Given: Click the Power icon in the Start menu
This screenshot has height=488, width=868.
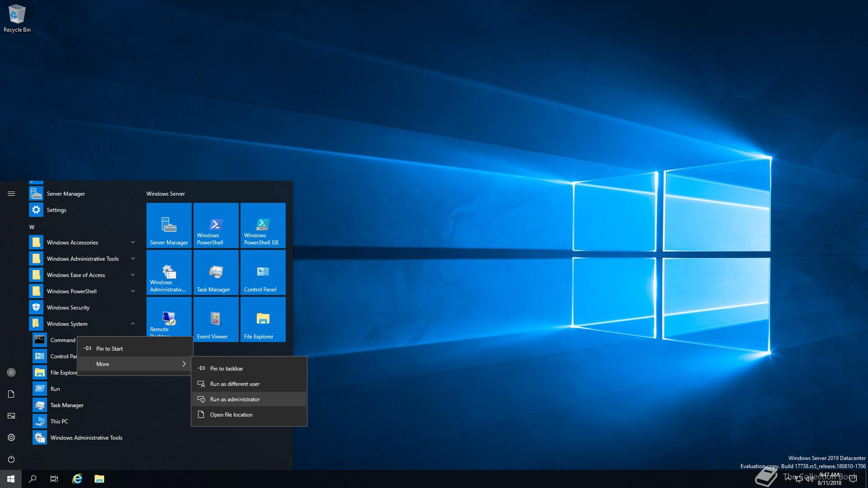Looking at the screenshot, I should (x=11, y=459).
